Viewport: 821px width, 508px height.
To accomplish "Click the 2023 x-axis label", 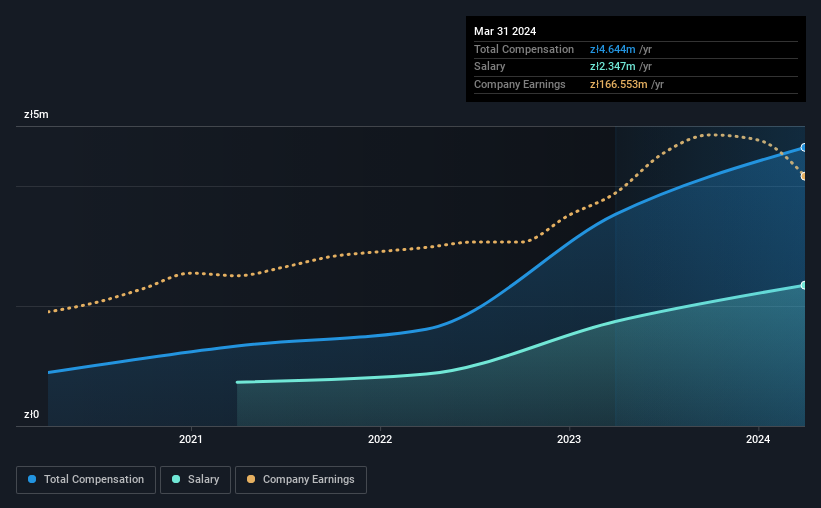I will pos(569,439).
